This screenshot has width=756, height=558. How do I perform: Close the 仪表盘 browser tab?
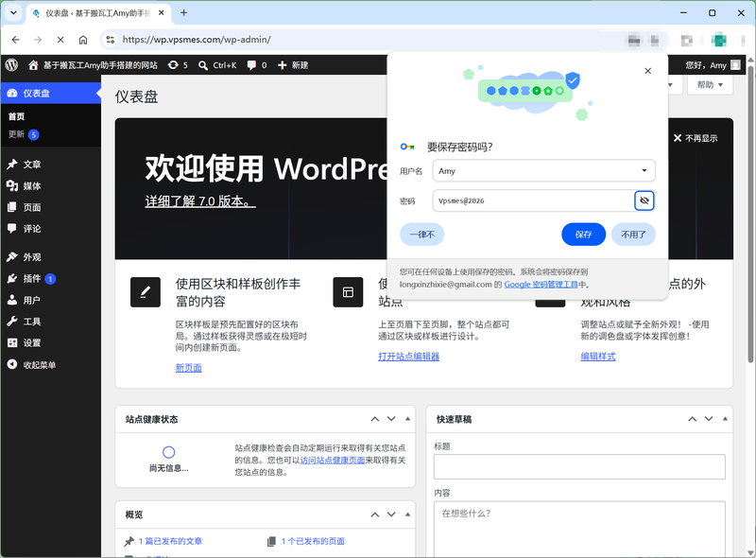161,13
